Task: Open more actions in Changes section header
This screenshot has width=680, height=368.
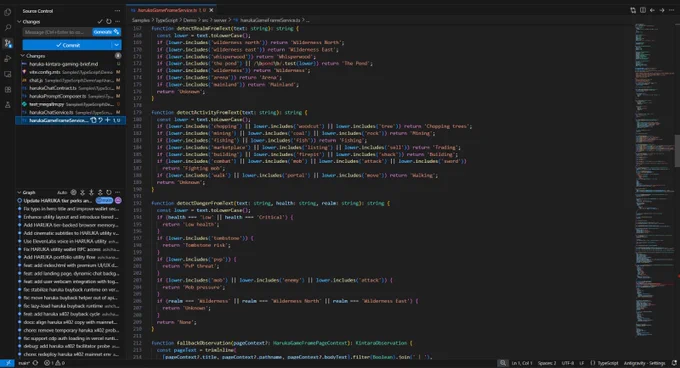Action: coord(118,21)
